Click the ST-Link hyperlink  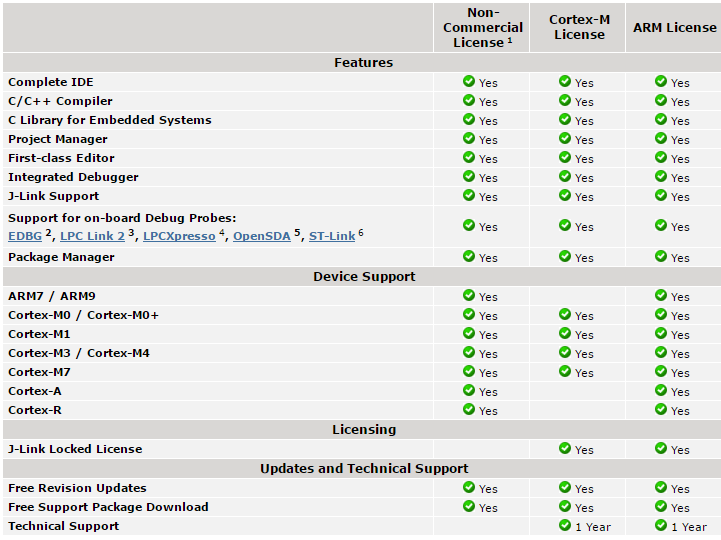click(x=332, y=237)
